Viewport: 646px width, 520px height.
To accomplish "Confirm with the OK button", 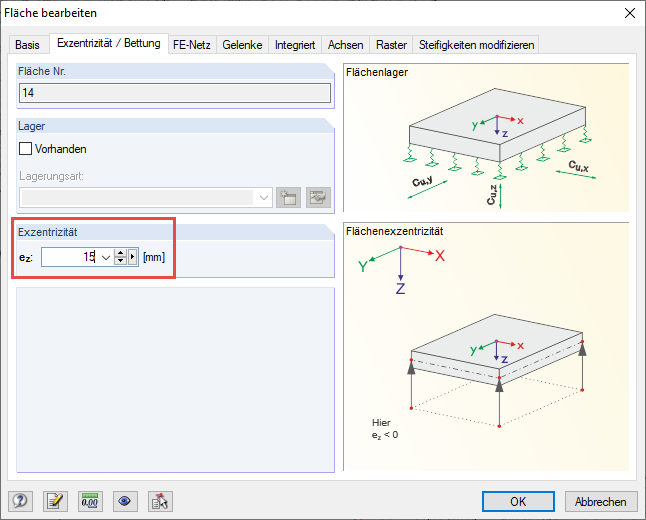I will [x=518, y=501].
